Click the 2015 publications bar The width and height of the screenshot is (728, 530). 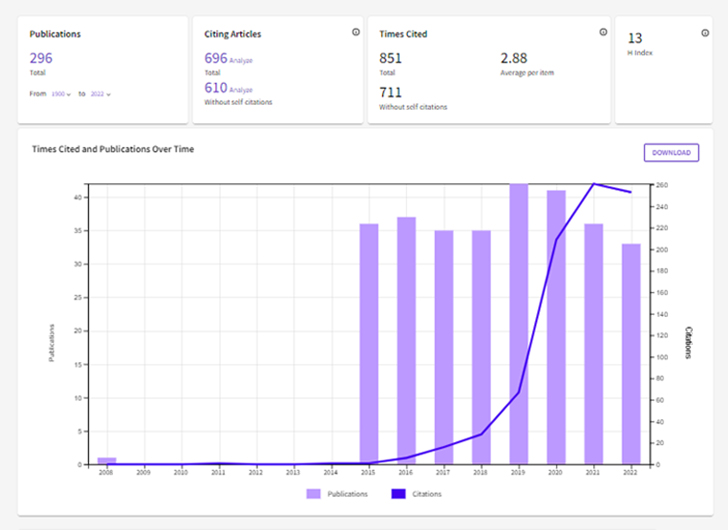point(369,344)
